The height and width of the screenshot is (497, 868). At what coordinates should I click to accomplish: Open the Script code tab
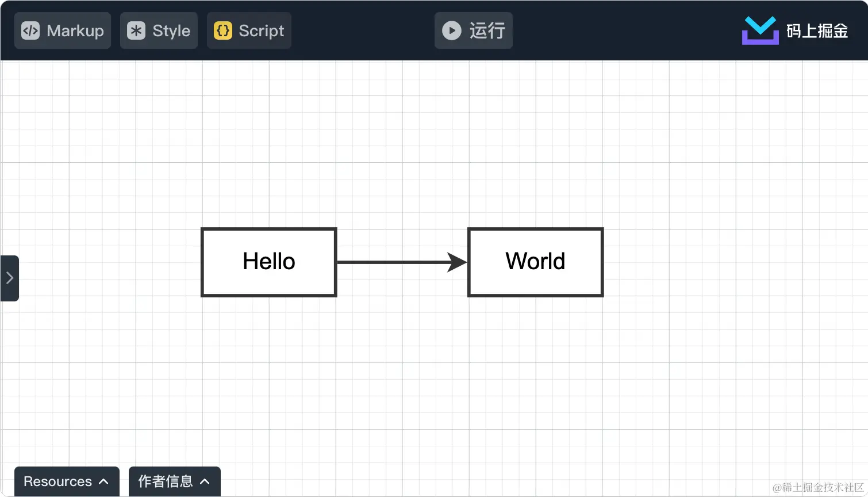click(249, 30)
